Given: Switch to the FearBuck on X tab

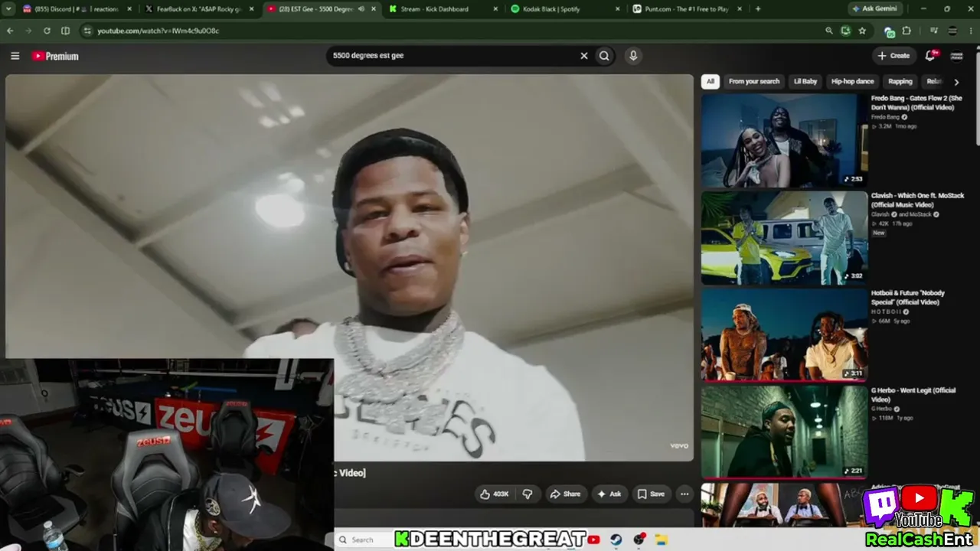Looking at the screenshot, I should [x=198, y=9].
